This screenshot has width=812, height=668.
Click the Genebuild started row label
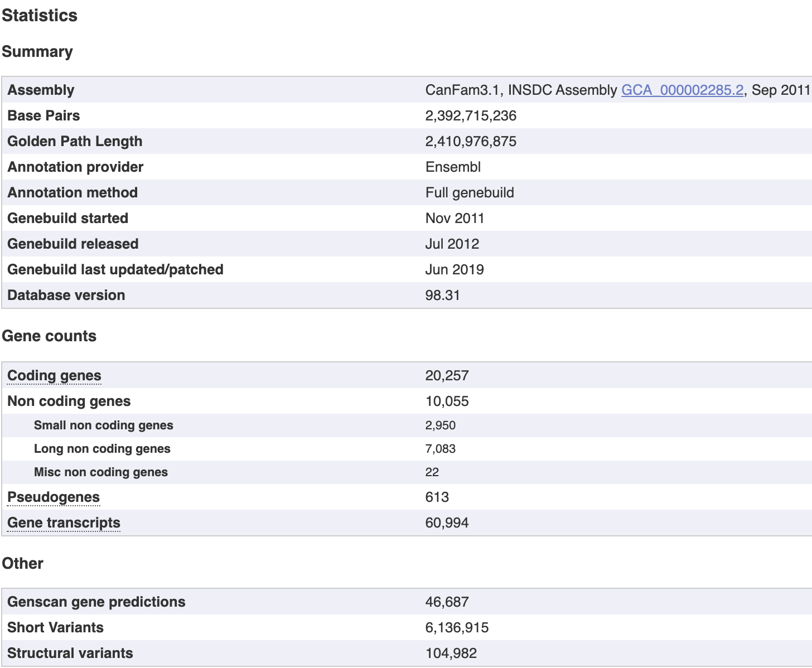[x=67, y=218]
